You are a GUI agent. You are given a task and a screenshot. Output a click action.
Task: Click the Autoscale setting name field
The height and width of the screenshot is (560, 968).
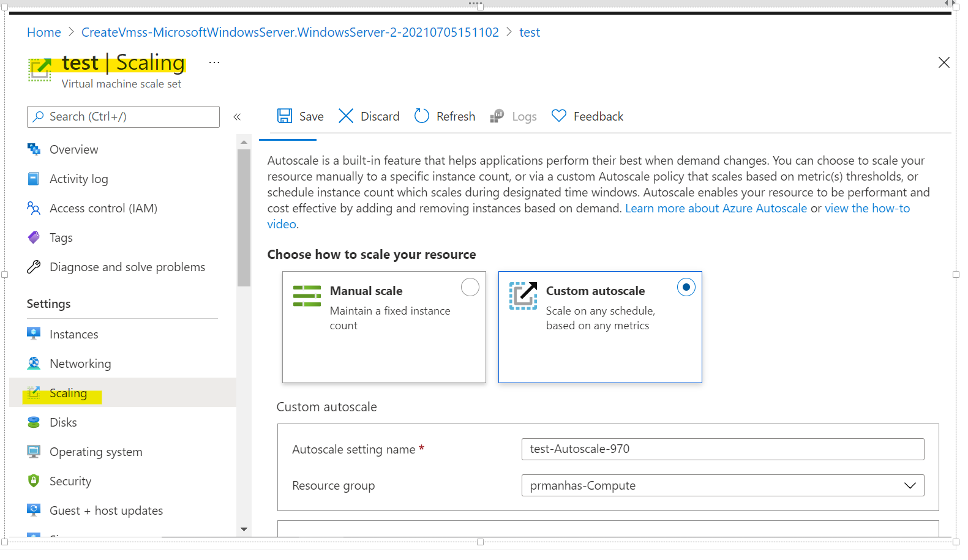[722, 449]
